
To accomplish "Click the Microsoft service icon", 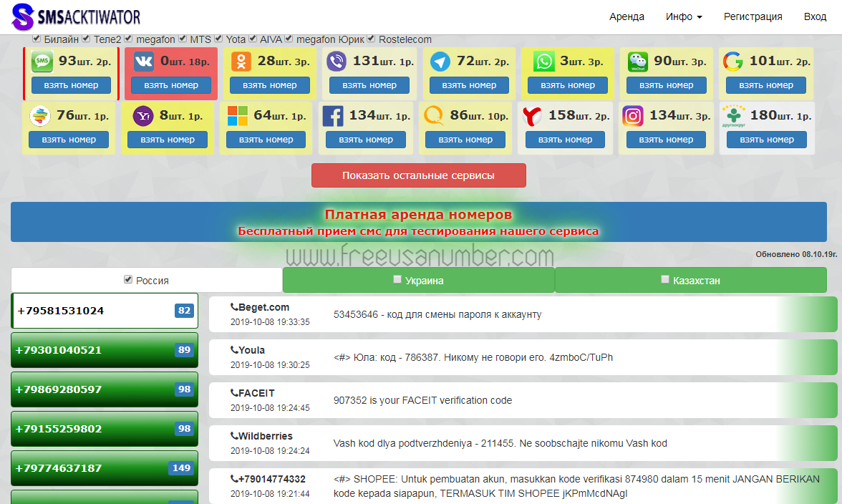I will (x=238, y=115).
